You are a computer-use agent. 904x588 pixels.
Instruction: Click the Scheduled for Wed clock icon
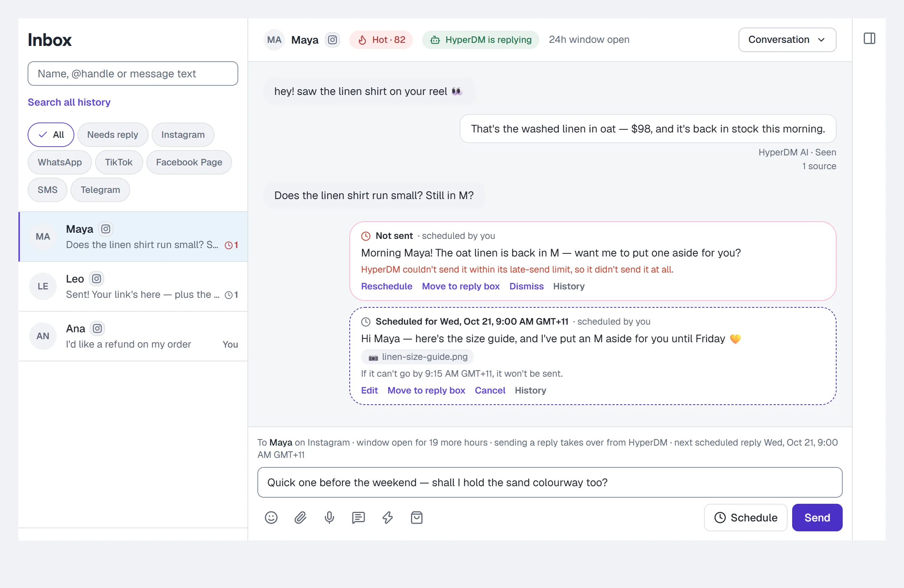coord(366,322)
